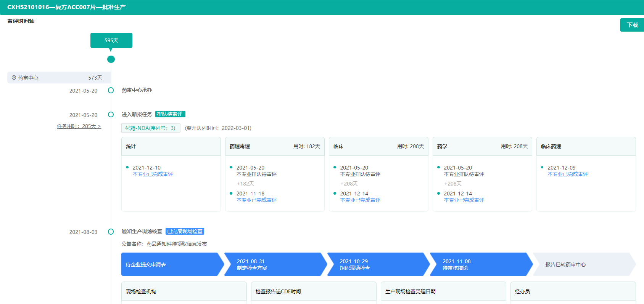
Task: Select the 待审核结论 step arrow
Action: tap(481, 264)
